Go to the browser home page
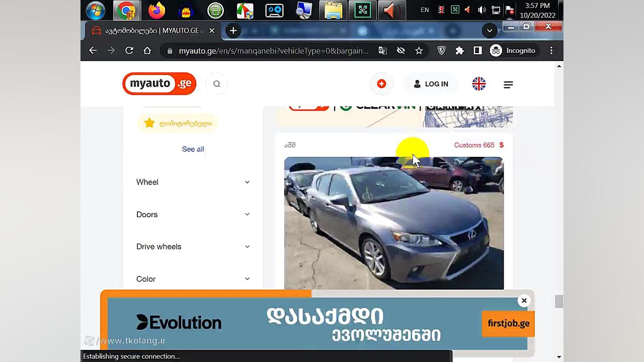The image size is (644, 362). (x=147, y=50)
